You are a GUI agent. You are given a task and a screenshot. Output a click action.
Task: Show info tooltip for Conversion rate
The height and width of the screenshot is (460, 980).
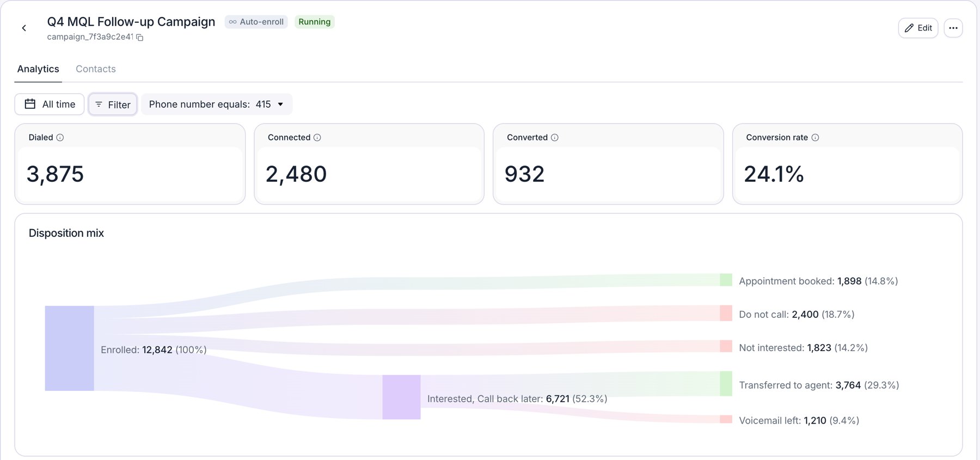point(815,138)
